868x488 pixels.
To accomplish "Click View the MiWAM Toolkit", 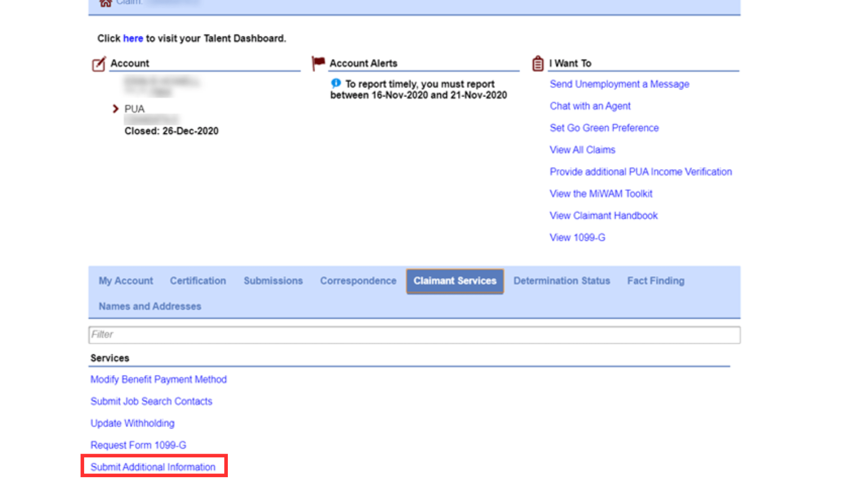I will pyautogui.click(x=601, y=194).
